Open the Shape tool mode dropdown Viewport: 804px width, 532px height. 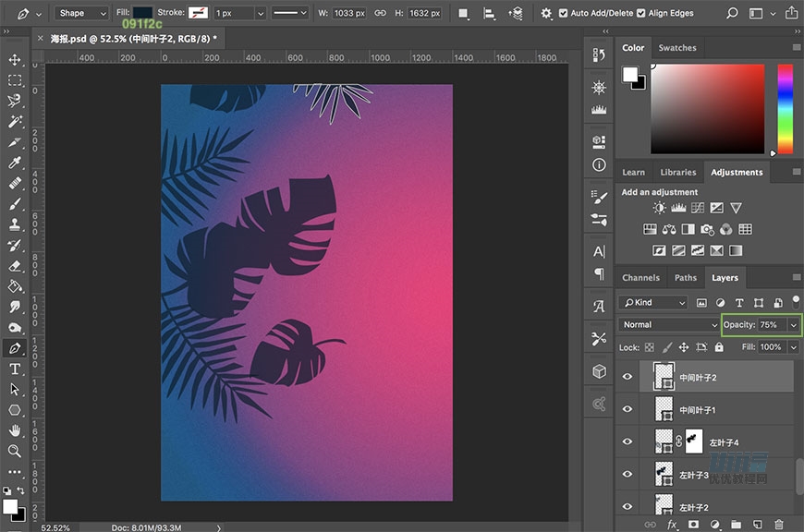80,14
